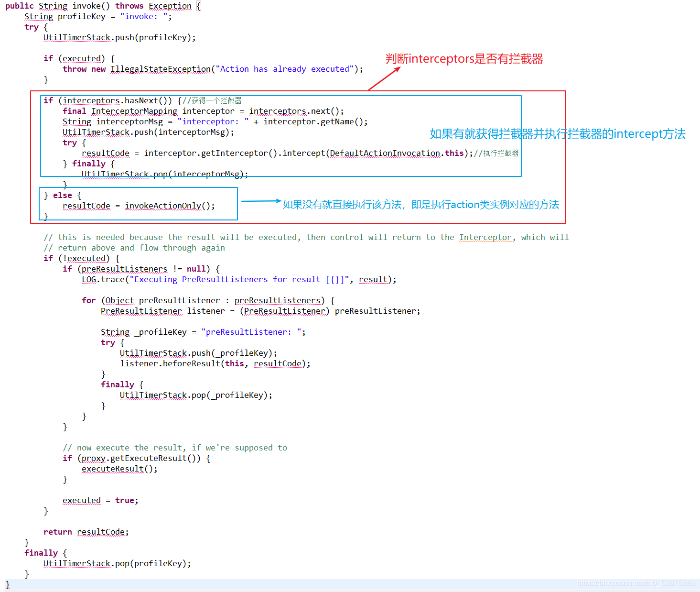Click the 'UtilTimerStack.pop(interceptorMsg);' statement

pos(165,174)
